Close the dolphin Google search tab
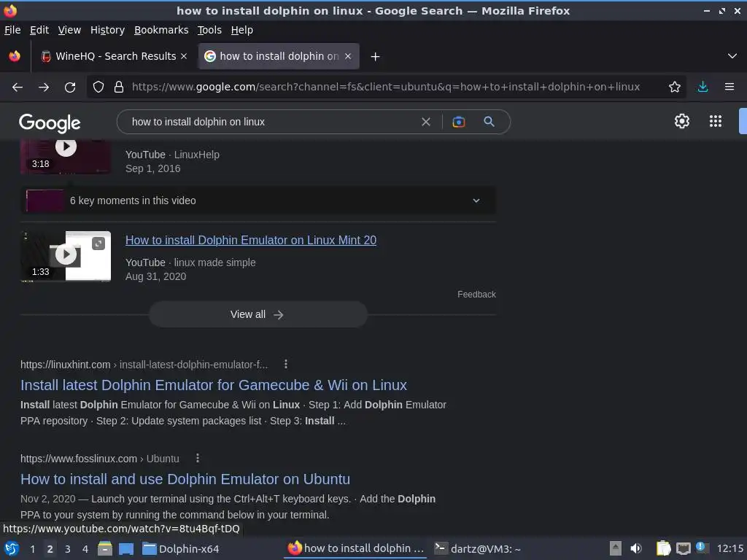747x560 pixels. point(348,56)
